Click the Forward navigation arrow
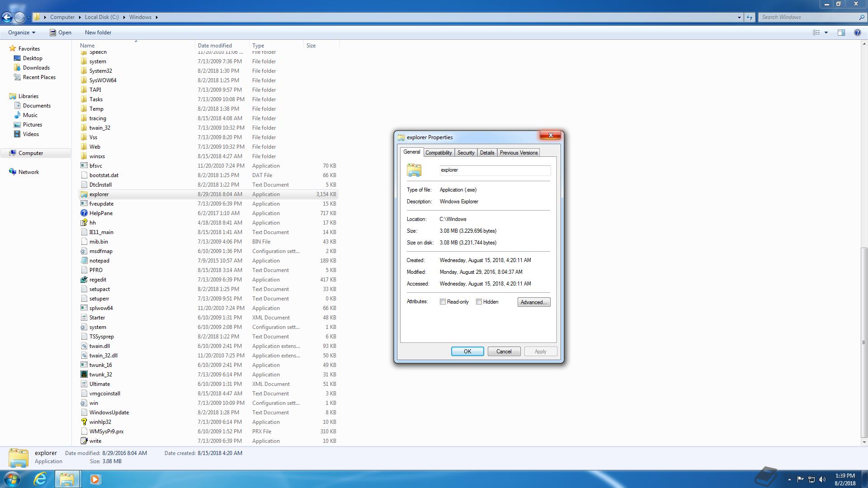The image size is (868, 488). (x=19, y=17)
